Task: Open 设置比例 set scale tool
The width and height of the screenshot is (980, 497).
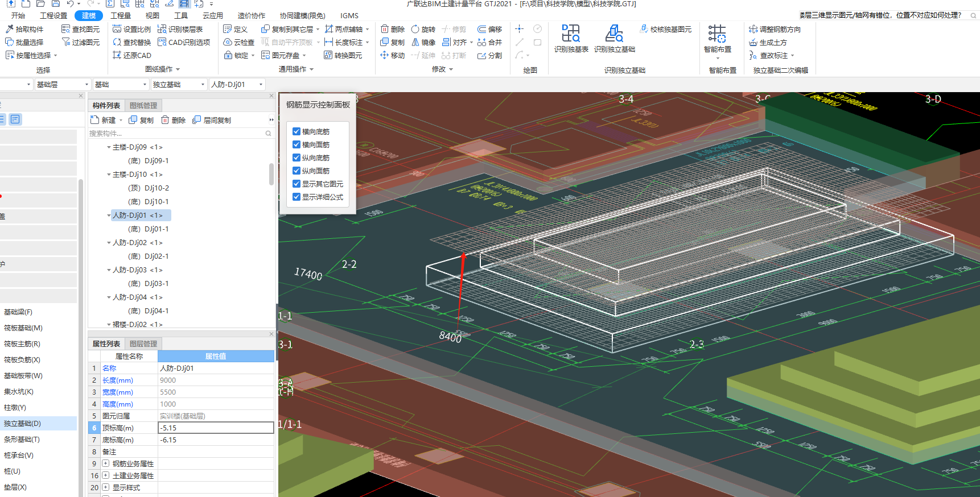Action: pyautogui.click(x=131, y=29)
